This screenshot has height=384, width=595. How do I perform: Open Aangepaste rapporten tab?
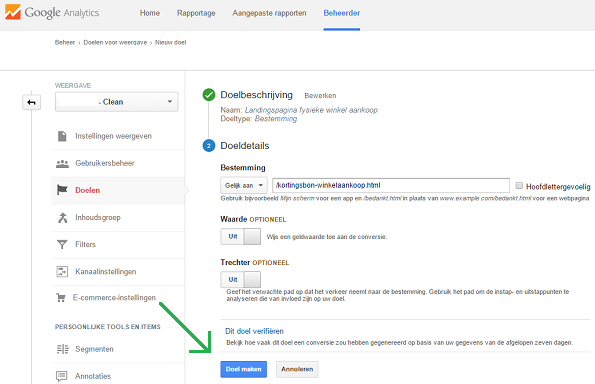click(269, 13)
